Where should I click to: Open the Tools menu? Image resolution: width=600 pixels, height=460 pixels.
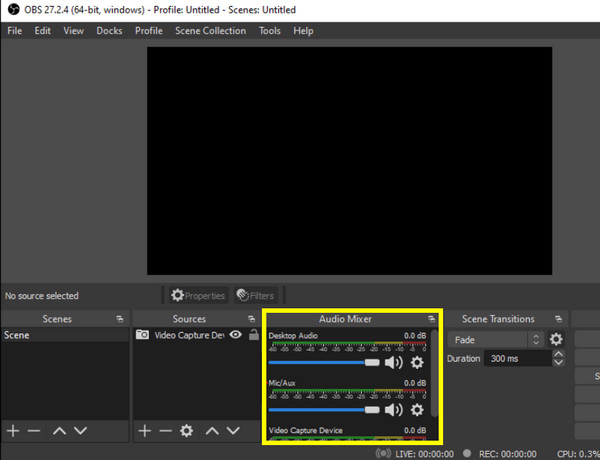coord(270,31)
